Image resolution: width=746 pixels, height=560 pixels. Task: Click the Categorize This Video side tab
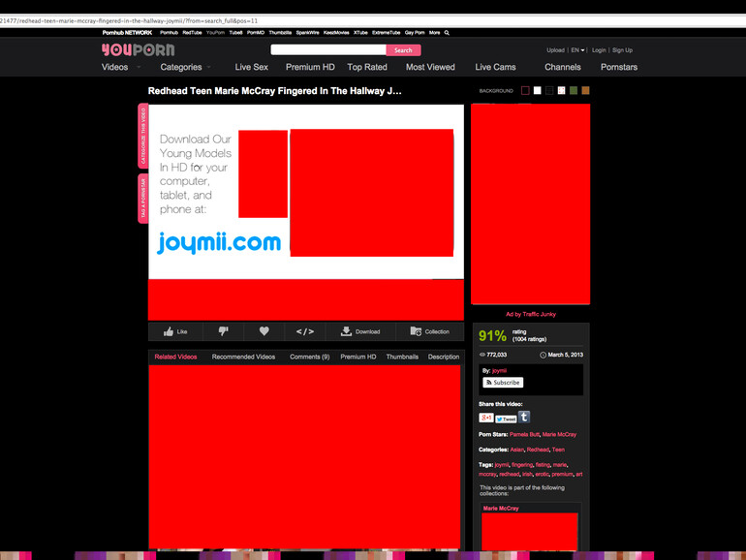tap(143, 136)
